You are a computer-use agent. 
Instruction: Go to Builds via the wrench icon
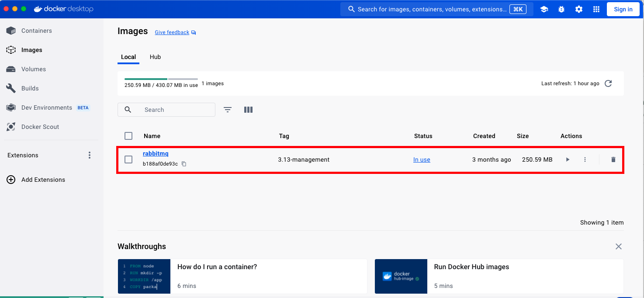tap(11, 88)
